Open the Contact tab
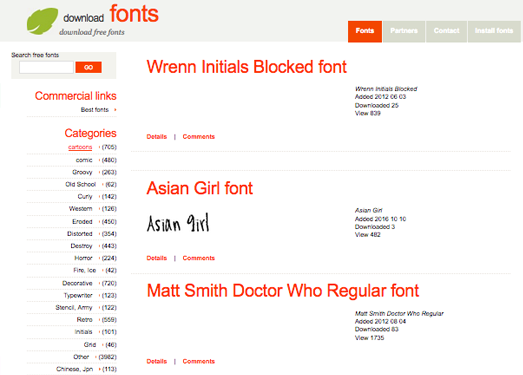 pos(446,31)
